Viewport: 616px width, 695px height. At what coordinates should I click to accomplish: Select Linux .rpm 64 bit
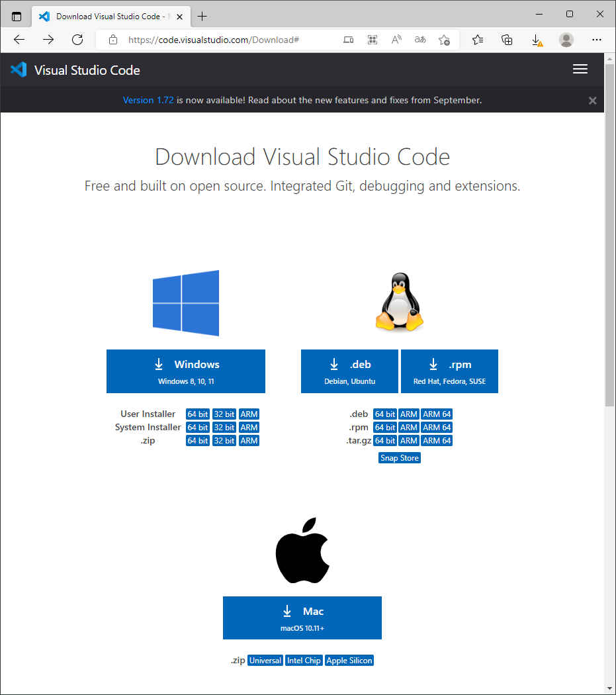385,428
